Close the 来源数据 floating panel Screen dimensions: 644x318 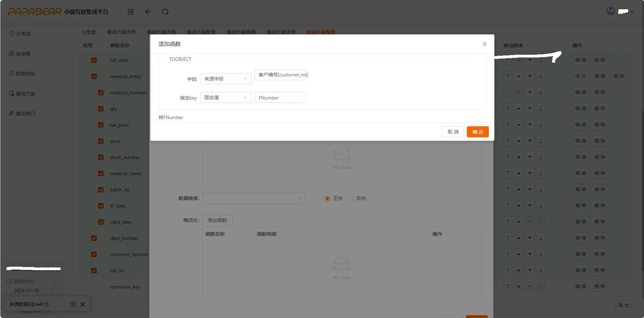click(83, 304)
